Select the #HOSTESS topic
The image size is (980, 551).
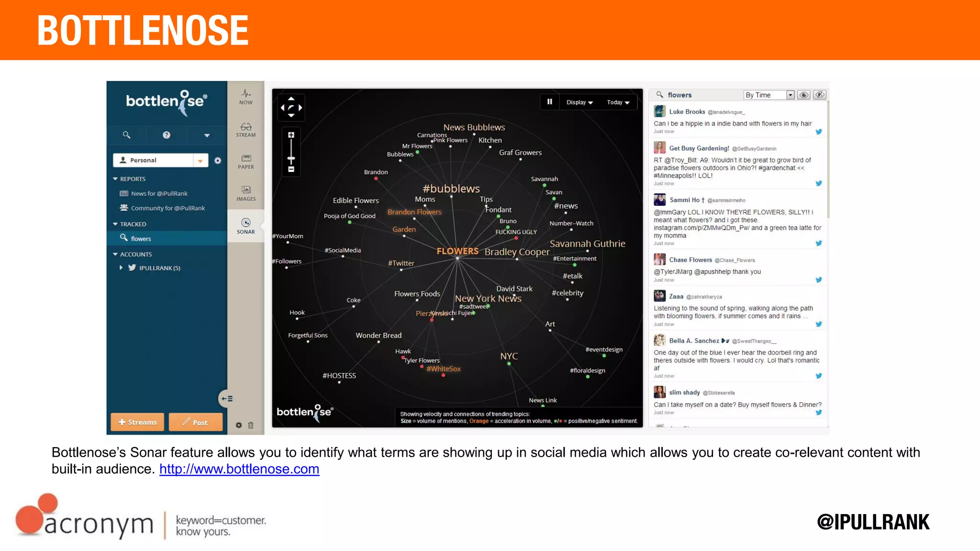click(x=339, y=375)
